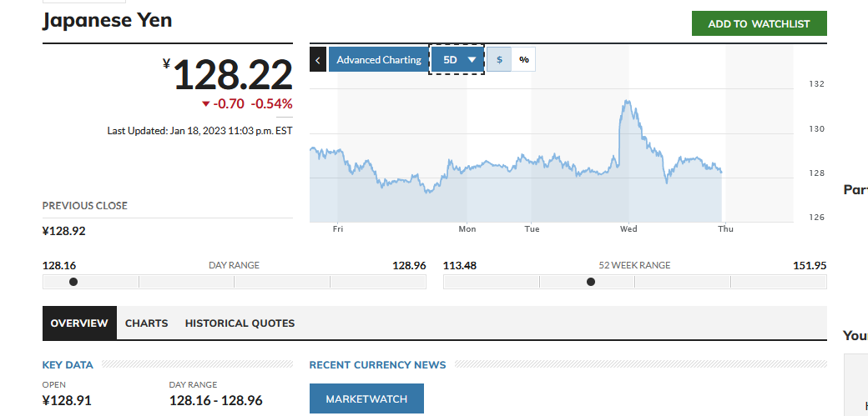Click the 52 week low 113.48
The height and width of the screenshot is (416, 868).
coord(460,266)
